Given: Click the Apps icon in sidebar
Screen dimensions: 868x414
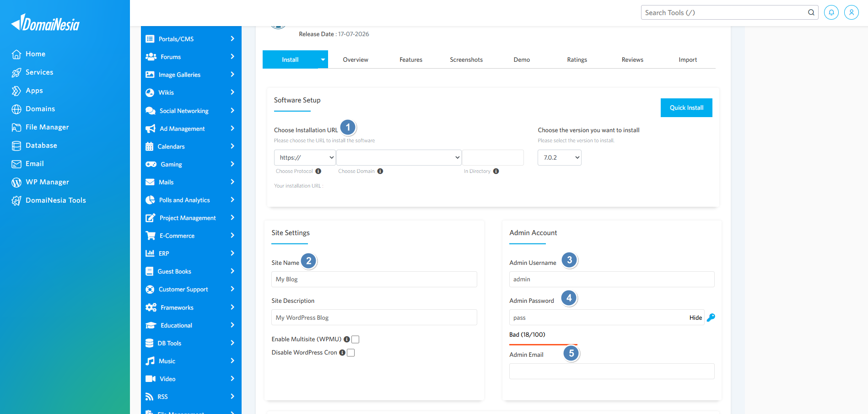Looking at the screenshot, I should pyautogui.click(x=16, y=91).
